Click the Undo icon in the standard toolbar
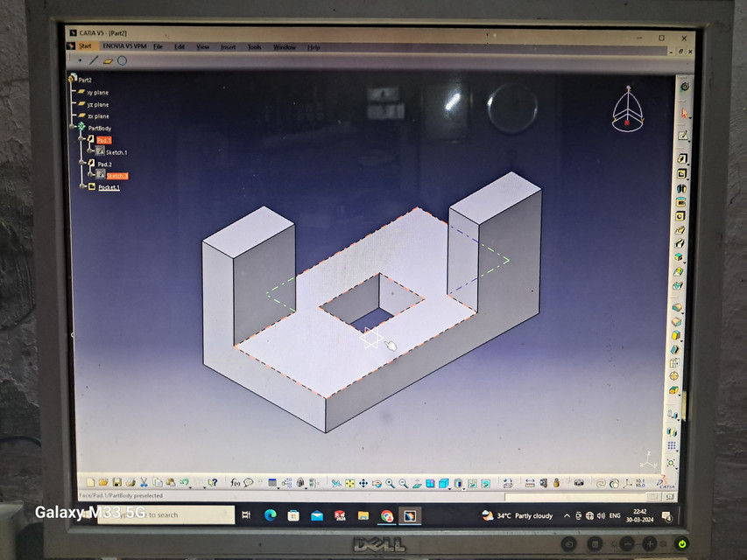 pyautogui.click(x=183, y=481)
